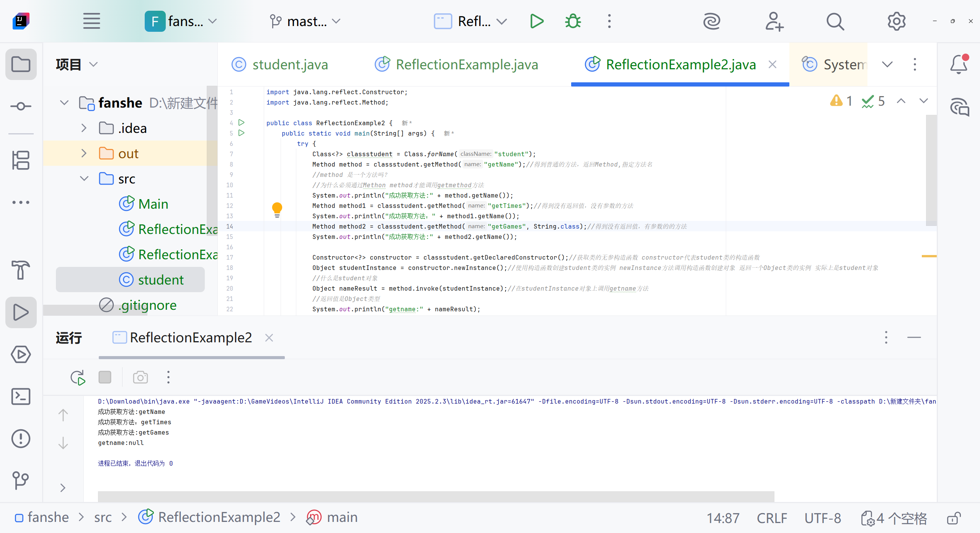This screenshot has height=533, width=980.
Task: Toggle the Project folder tool window
Action: (x=21, y=64)
